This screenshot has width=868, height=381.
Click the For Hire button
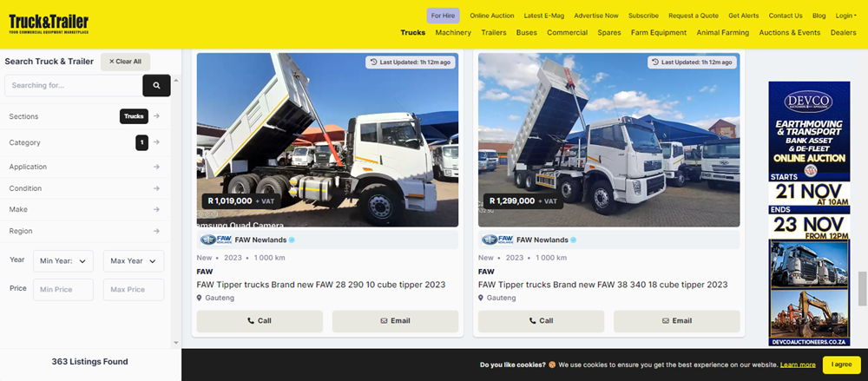point(443,16)
